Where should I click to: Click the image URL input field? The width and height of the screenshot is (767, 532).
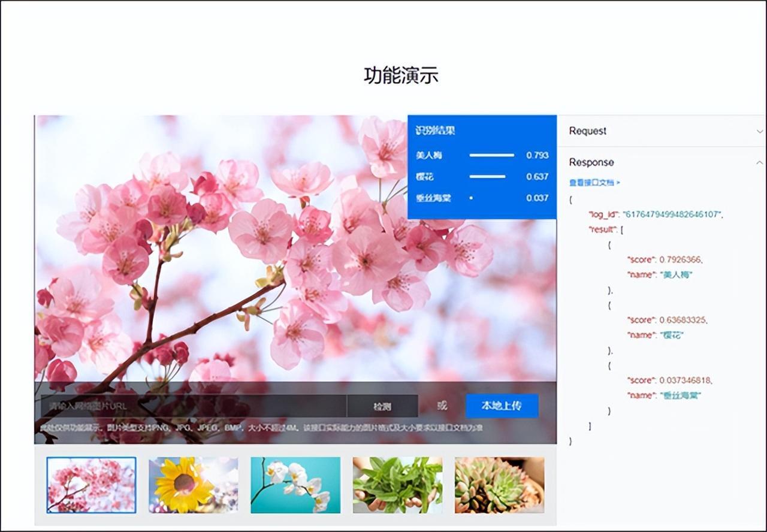pyautogui.click(x=192, y=406)
